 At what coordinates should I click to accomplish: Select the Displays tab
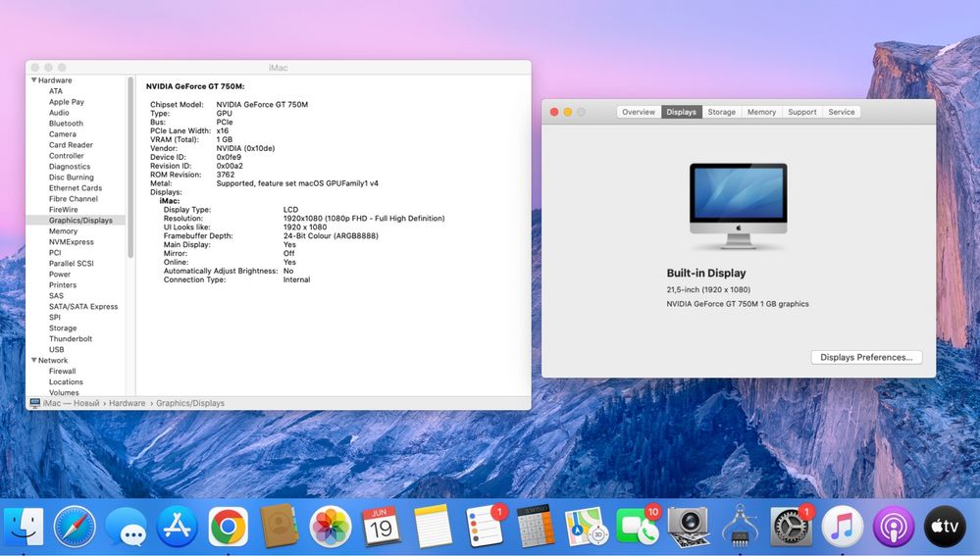[x=681, y=112]
